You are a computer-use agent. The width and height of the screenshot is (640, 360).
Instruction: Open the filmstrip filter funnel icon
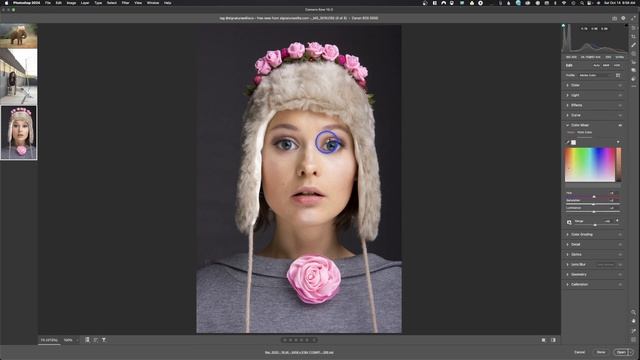104,340
